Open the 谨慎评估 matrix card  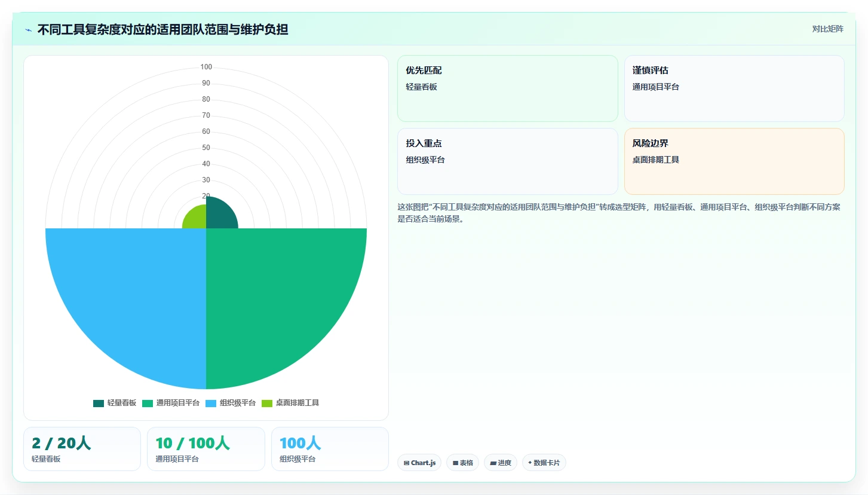coord(734,88)
